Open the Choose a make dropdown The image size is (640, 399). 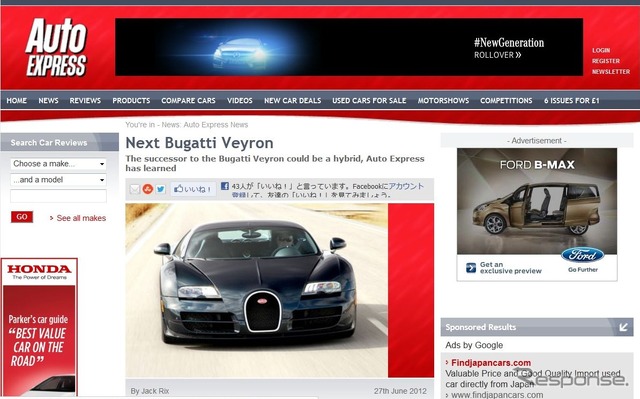(x=58, y=164)
